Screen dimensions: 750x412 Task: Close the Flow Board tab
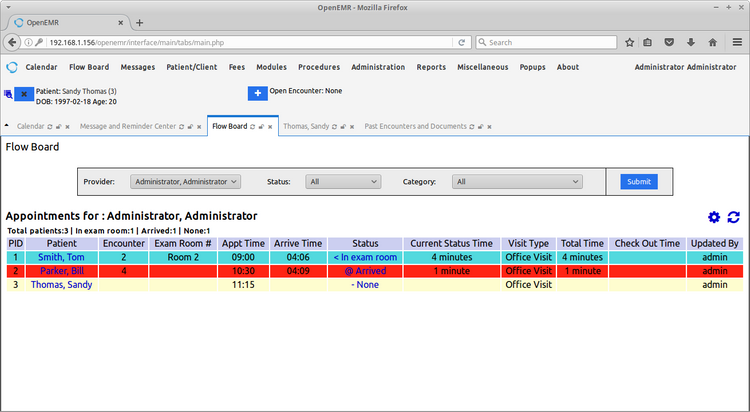[x=270, y=127]
